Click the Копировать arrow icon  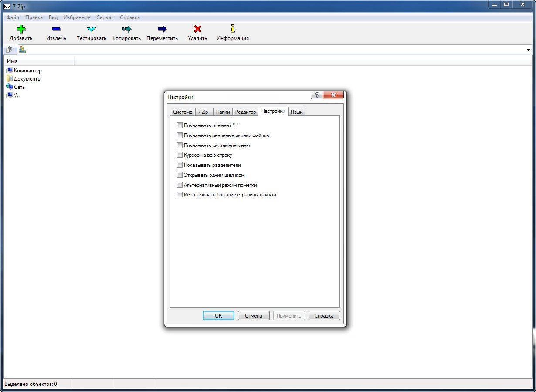point(127,29)
